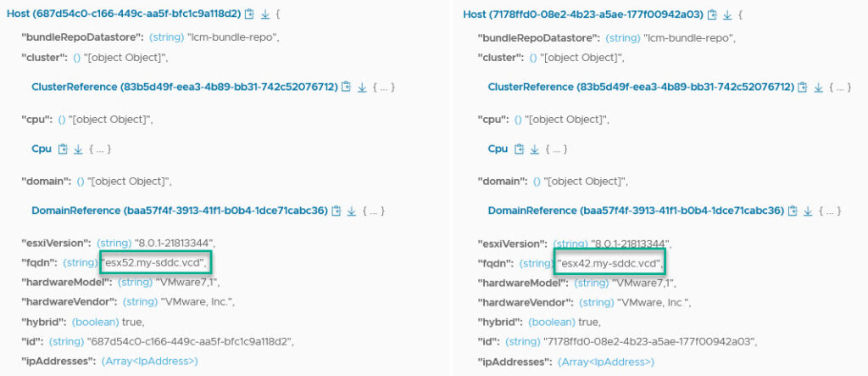Copy the Host 687d54c0 object to clipboard
The height and width of the screenshot is (376, 868).
[x=249, y=14]
